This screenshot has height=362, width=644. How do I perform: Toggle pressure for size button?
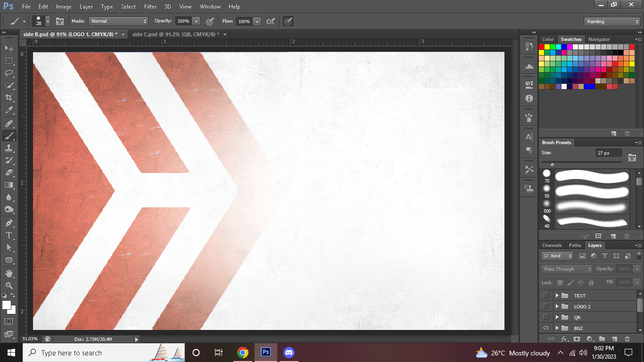pyautogui.click(x=288, y=21)
